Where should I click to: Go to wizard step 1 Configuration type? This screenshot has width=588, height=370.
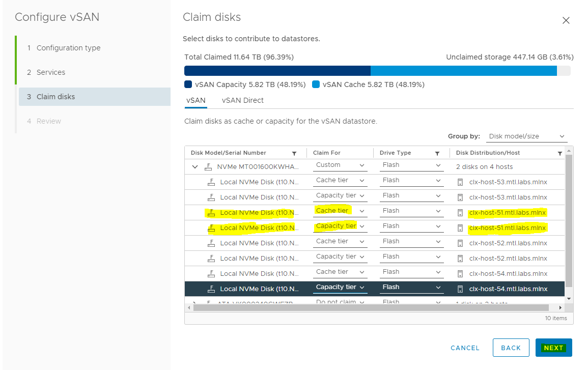(68, 48)
